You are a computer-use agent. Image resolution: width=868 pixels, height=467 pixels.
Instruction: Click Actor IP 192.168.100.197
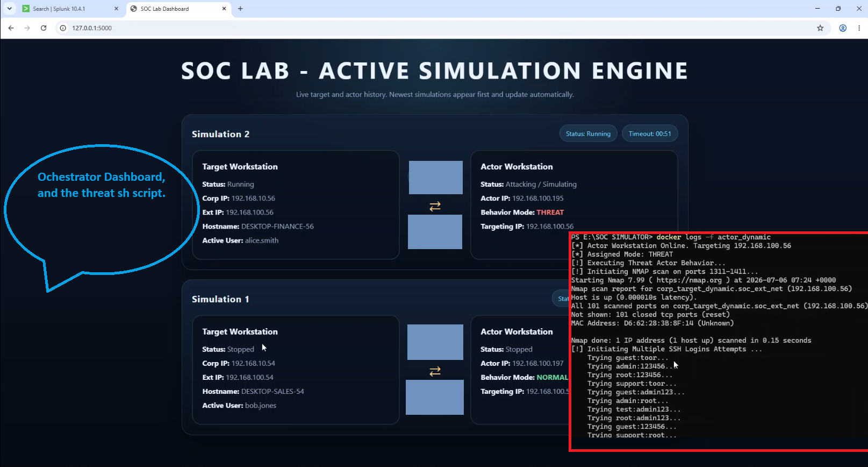point(522,364)
